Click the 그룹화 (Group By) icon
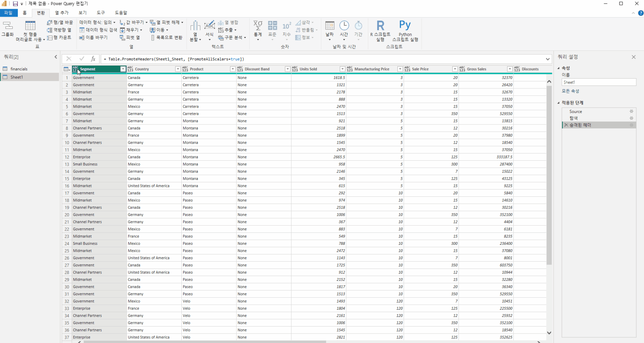644x343 pixels. 8,26
